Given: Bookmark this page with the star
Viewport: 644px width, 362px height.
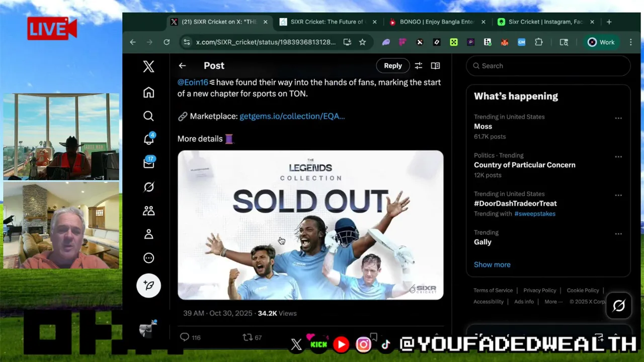Looking at the screenshot, I should pyautogui.click(x=362, y=42).
